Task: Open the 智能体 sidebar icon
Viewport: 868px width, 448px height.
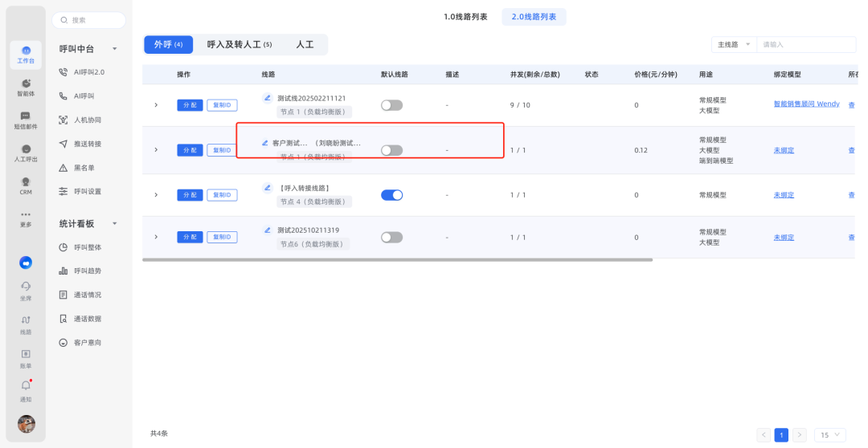Action: (26, 86)
